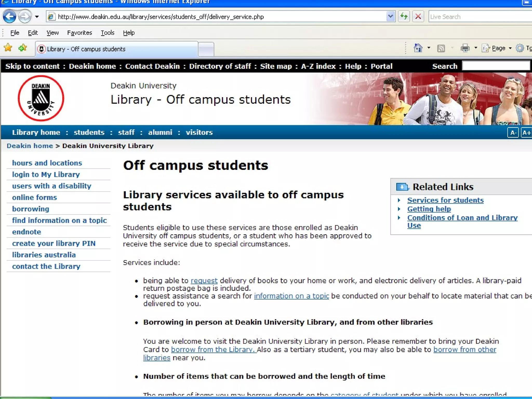Increase text size with A+ button
532x399 pixels.
527,133
